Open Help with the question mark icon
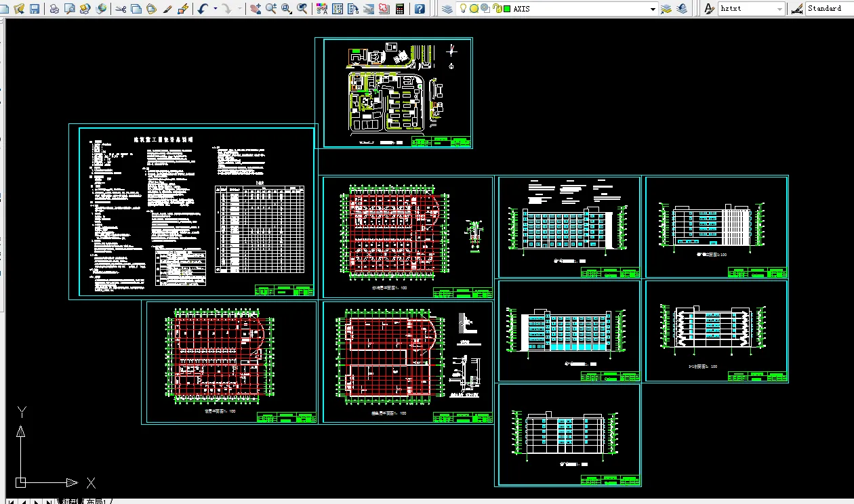The image size is (854, 504). 420,9
